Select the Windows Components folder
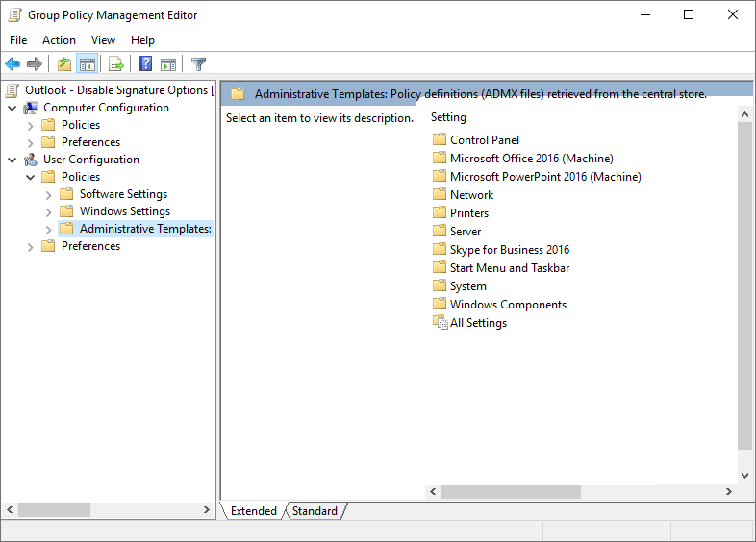 [508, 305]
